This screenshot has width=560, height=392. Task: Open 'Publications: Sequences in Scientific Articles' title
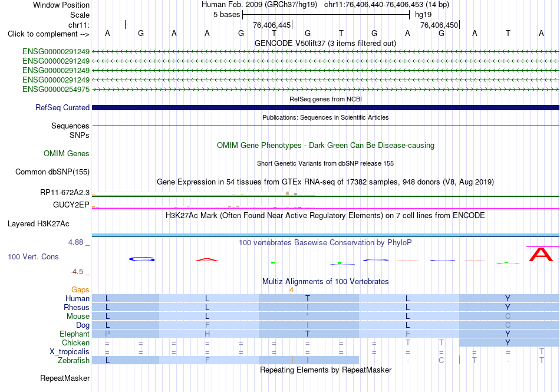(325, 117)
